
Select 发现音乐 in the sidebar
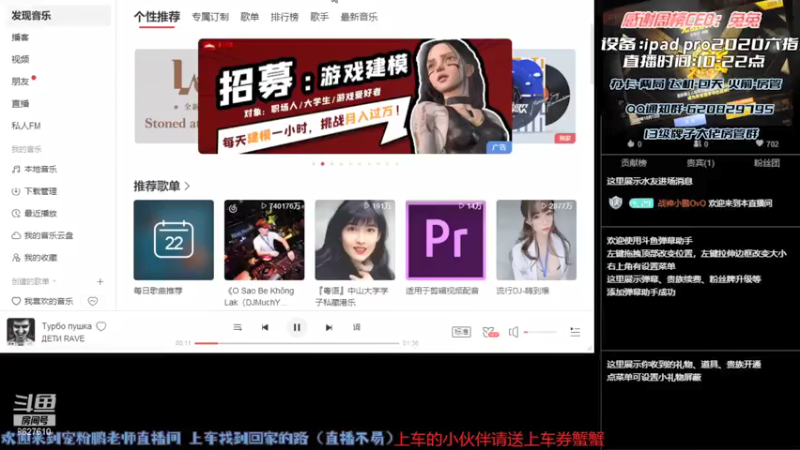[x=58, y=15]
